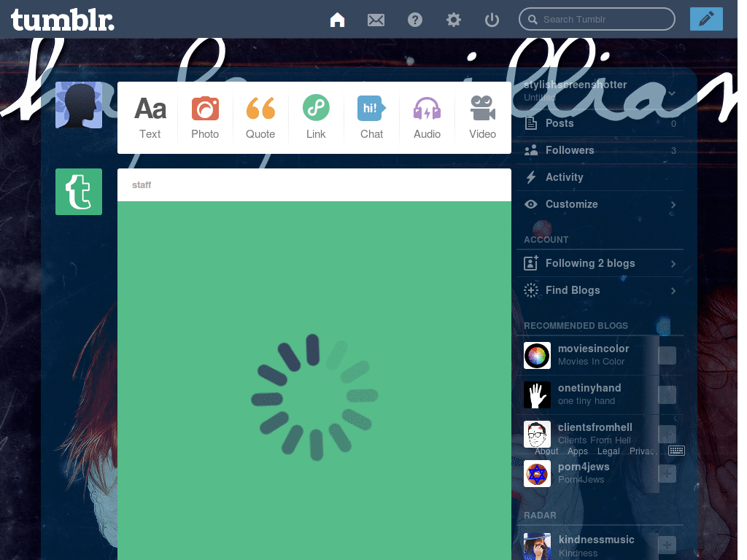Click the porn4jews star avatar
747x560 pixels.
pyautogui.click(x=537, y=474)
